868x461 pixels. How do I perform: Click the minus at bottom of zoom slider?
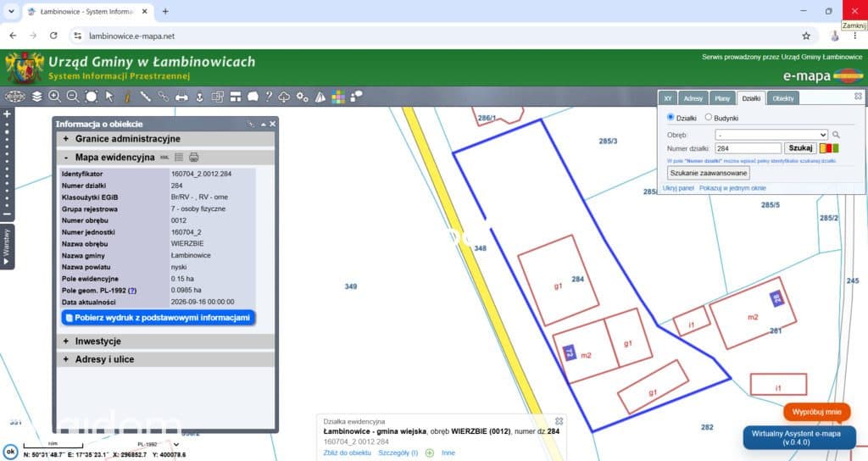(x=7, y=214)
